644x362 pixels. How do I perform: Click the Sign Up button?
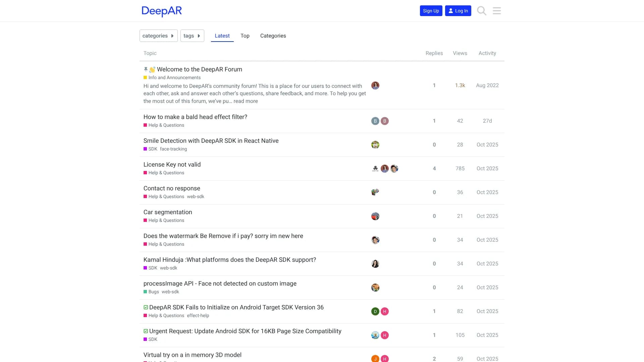coord(431,11)
